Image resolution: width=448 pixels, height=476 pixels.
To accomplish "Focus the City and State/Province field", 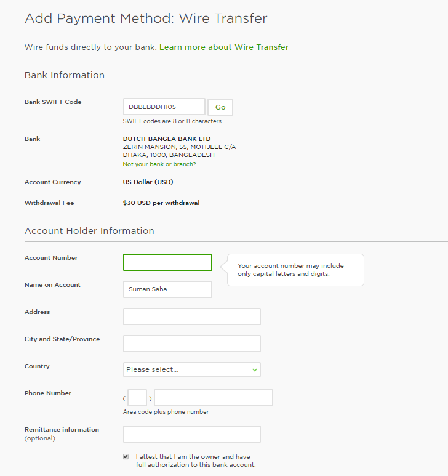I will pos(191,344).
